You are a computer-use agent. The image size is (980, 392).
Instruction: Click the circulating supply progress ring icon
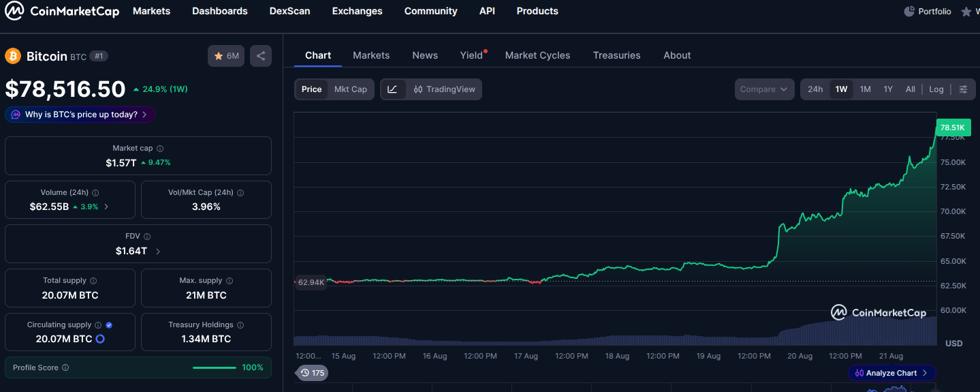click(100, 339)
